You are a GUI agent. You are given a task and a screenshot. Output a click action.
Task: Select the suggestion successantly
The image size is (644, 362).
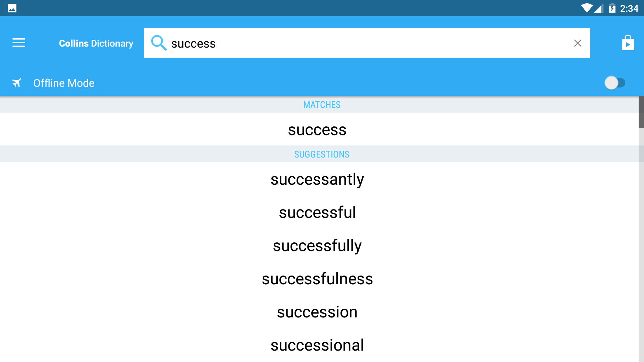(319, 179)
